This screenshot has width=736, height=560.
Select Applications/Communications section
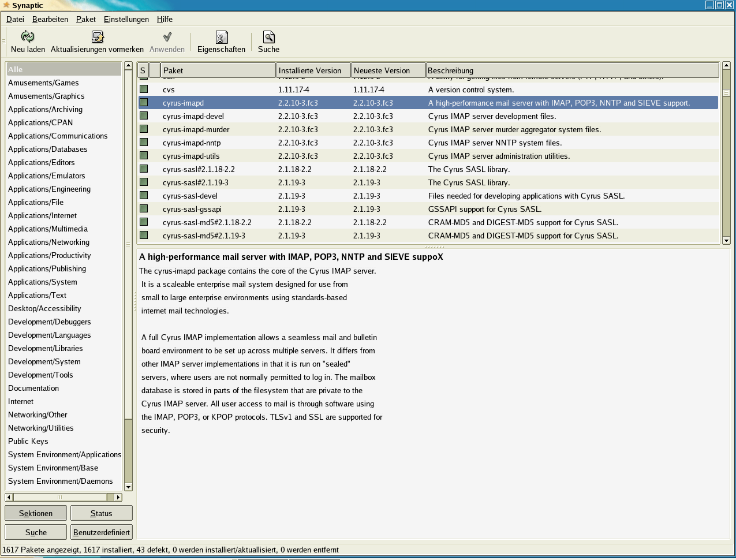(64, 136)
